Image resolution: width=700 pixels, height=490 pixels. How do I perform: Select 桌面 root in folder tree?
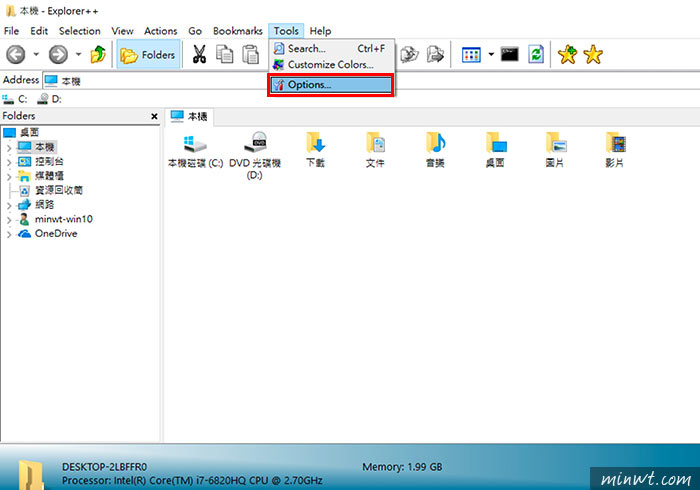click(21, 132)
